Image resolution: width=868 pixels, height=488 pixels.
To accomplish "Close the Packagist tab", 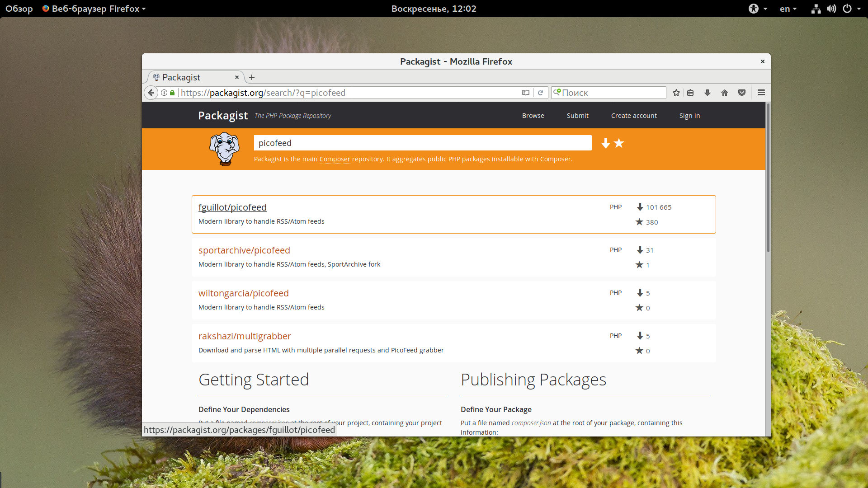I will (237, 77).
